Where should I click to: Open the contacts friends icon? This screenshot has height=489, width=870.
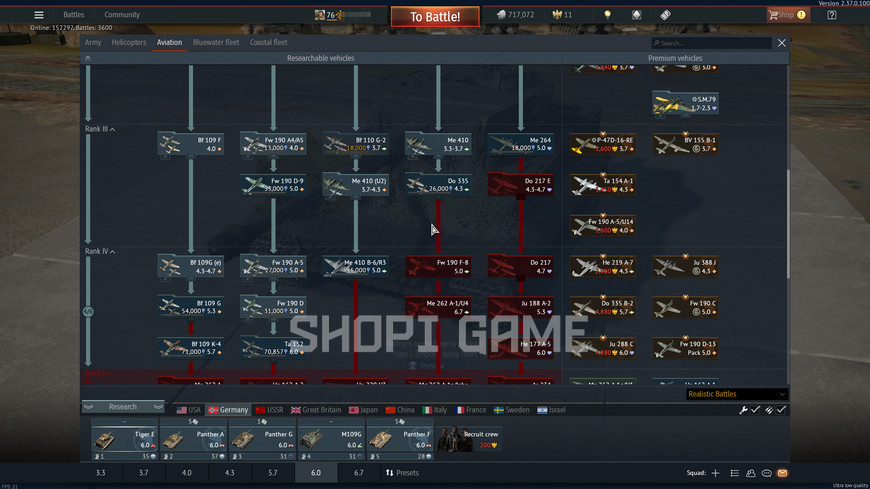[x=751, y=473]
